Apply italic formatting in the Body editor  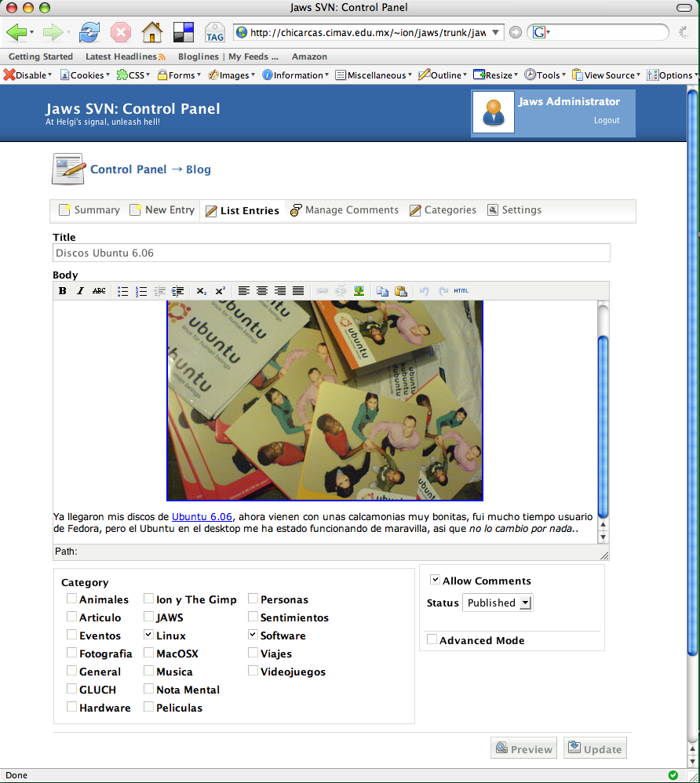[x=81, y=290]
